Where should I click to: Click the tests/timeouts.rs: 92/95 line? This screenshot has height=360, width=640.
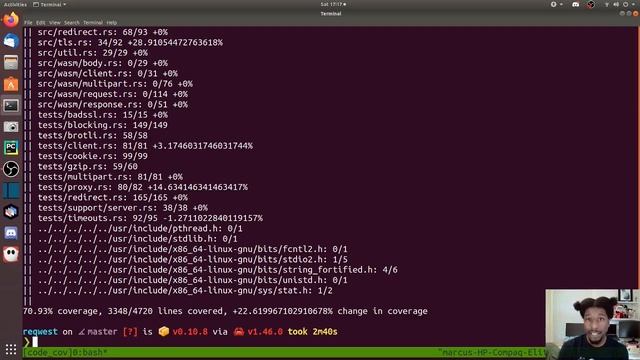click(150, 218)
